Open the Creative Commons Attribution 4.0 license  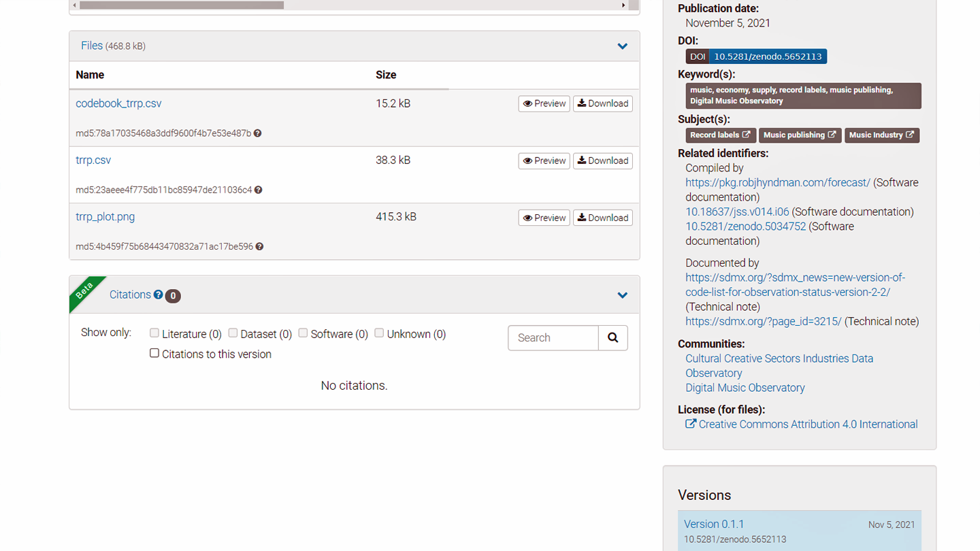[807, 423]
